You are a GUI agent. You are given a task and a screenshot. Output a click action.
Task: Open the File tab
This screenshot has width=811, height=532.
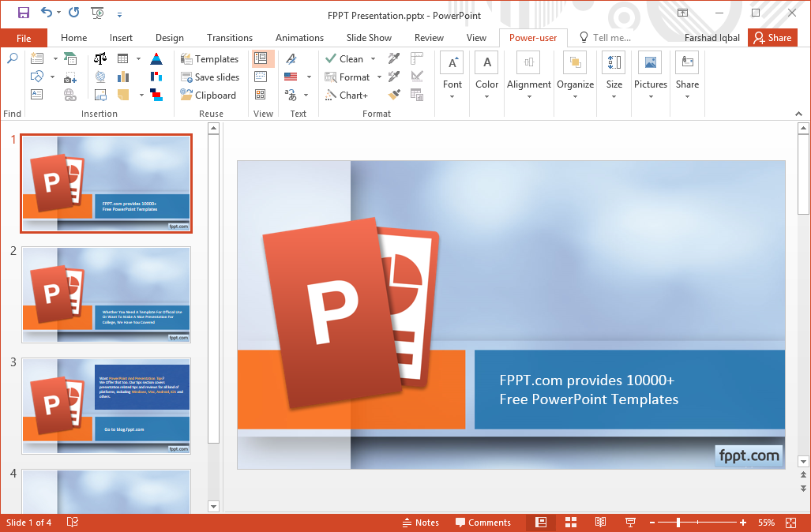tap(24, 38)
